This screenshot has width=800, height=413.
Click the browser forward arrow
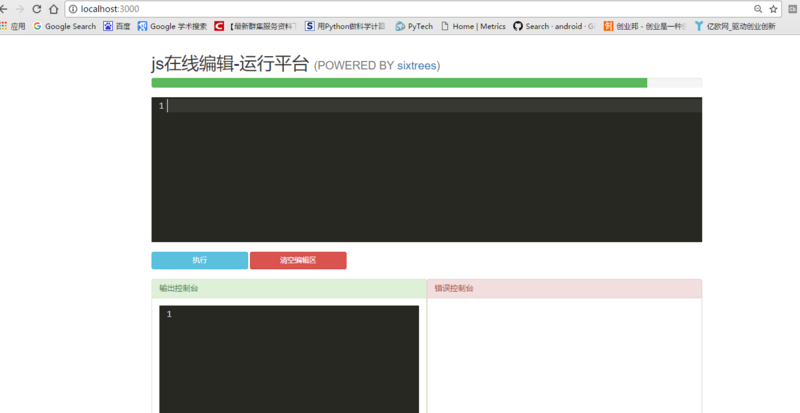20,9
